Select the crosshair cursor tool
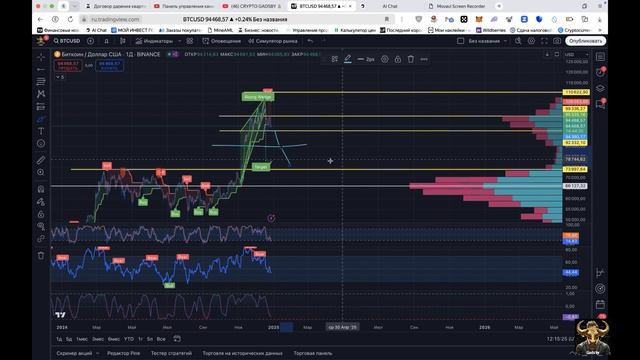640x360 pixels. pos(41,57)
